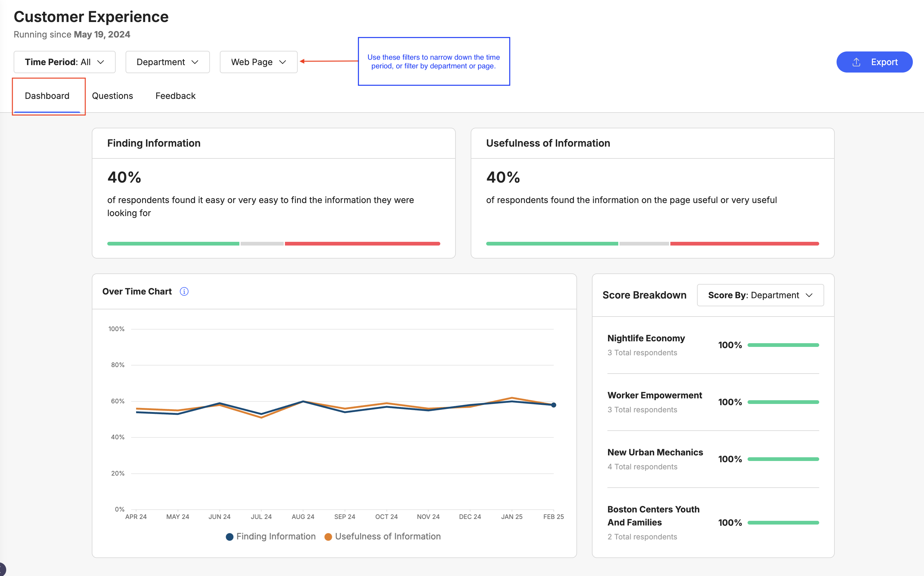The image size is (924, 576).
Task: Open the Feedback tab
Action: click(175, 95)
